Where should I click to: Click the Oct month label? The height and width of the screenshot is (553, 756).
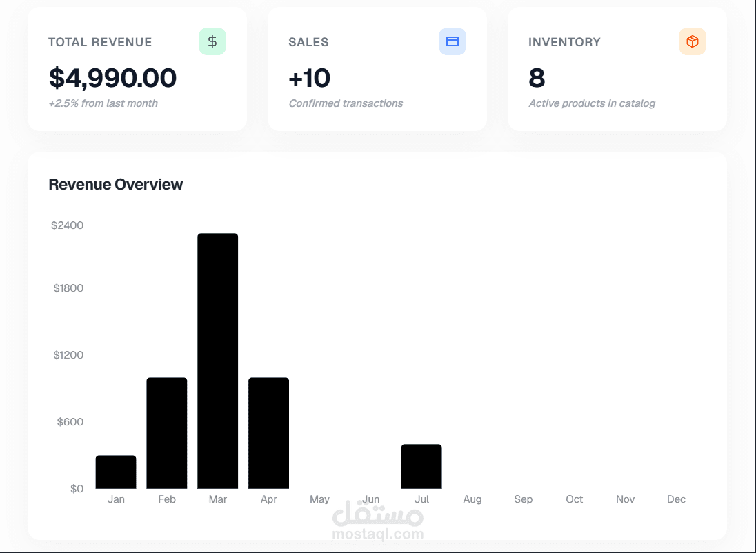pyautogui.click(x=574, y=499)
